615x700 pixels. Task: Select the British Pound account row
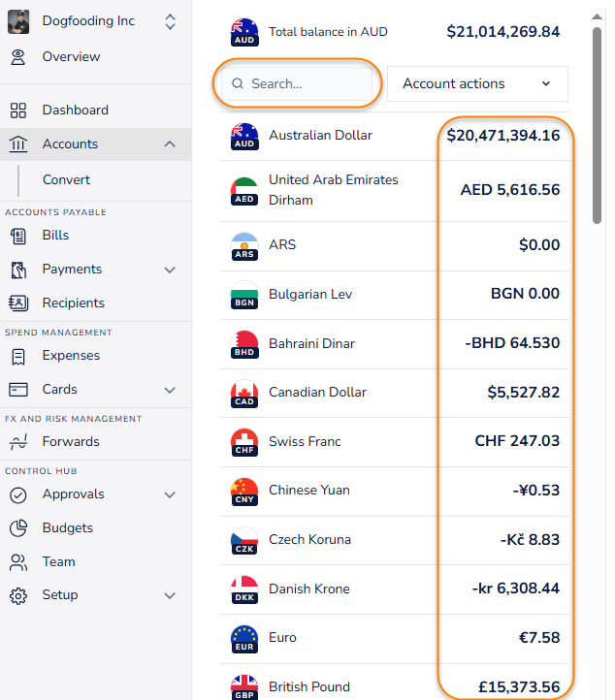point(395,684)
